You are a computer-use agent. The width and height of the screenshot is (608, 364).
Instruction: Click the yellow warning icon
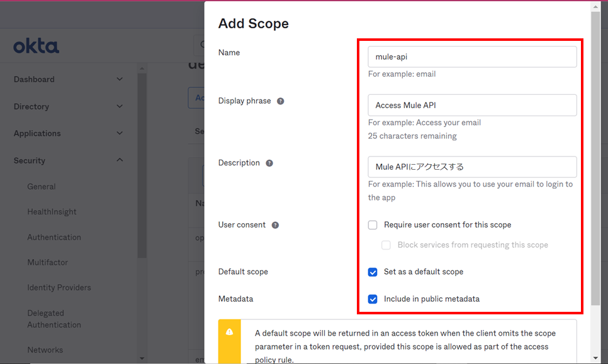(230, 332)
